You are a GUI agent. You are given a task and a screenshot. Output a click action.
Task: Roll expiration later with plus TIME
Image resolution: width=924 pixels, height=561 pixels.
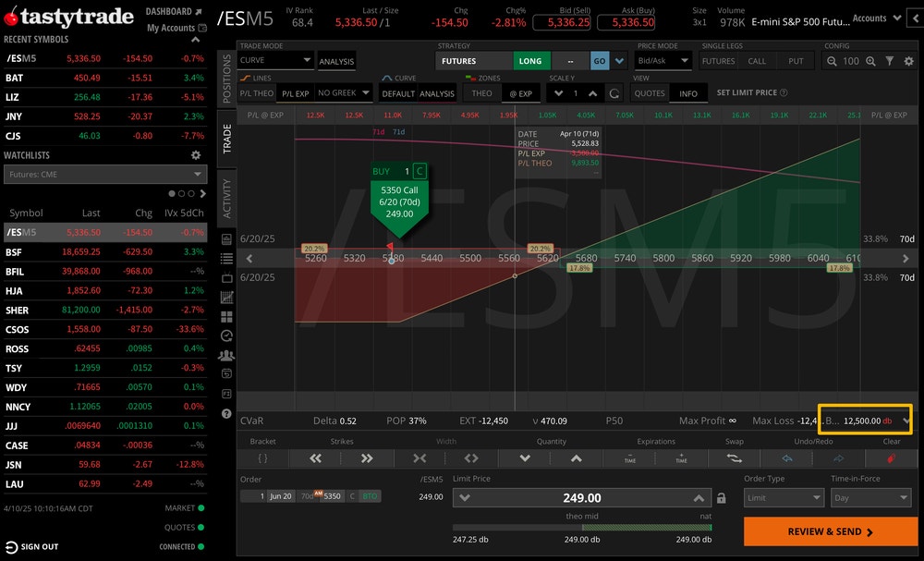681,458
